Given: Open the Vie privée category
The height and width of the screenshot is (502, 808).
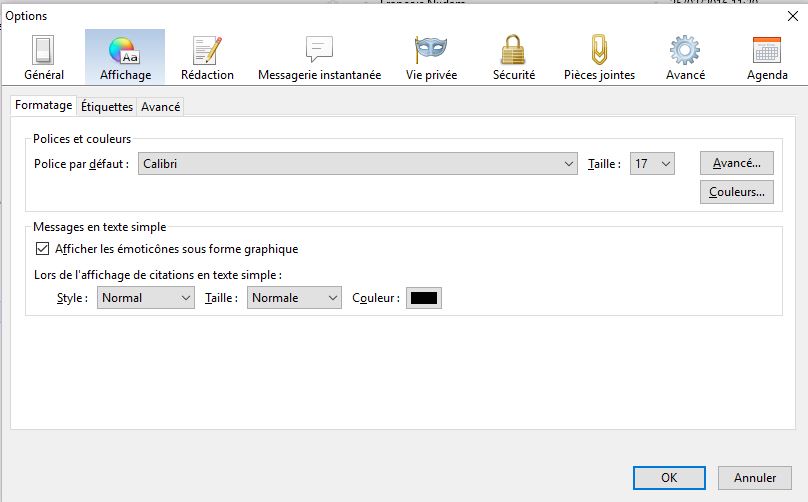Looking at the screenshot, I should coord(431,57).
